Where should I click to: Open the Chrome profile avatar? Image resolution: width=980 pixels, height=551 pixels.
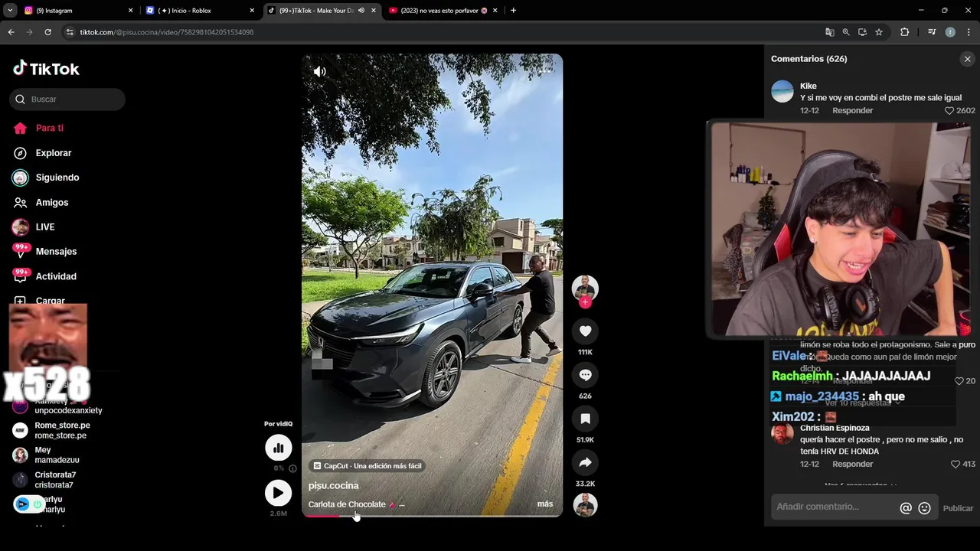pos(950,32)
